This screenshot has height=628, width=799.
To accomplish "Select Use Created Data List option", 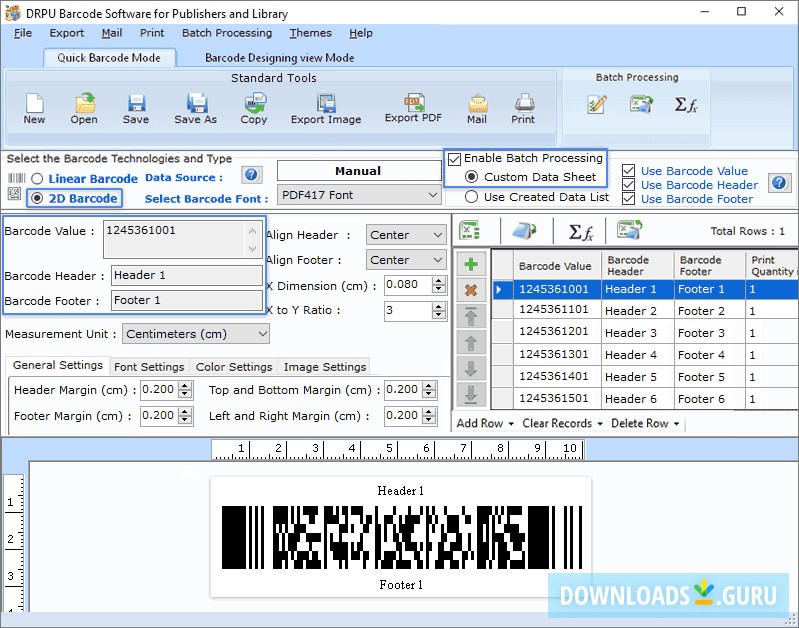I will click(471, 197).
